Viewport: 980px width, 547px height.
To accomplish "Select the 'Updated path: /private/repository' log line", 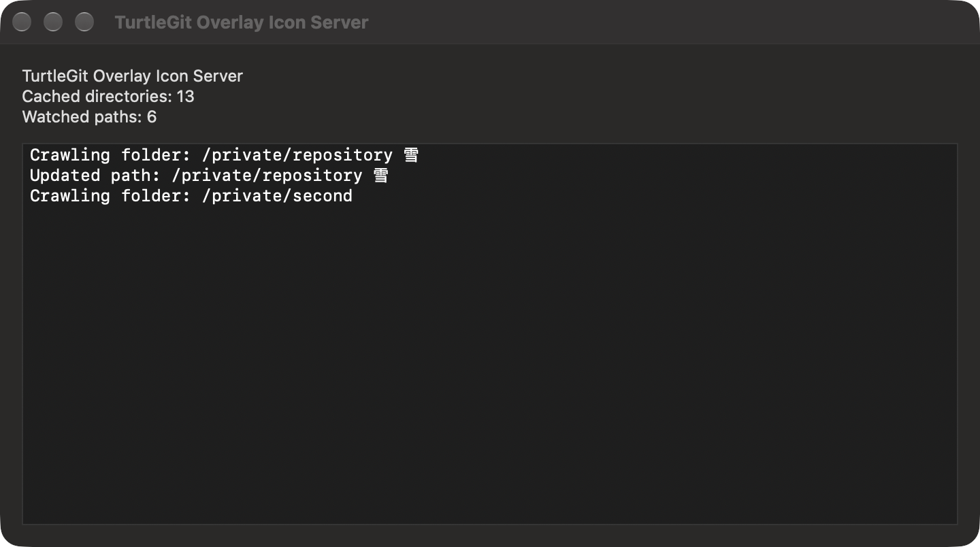I will (209, 176).
